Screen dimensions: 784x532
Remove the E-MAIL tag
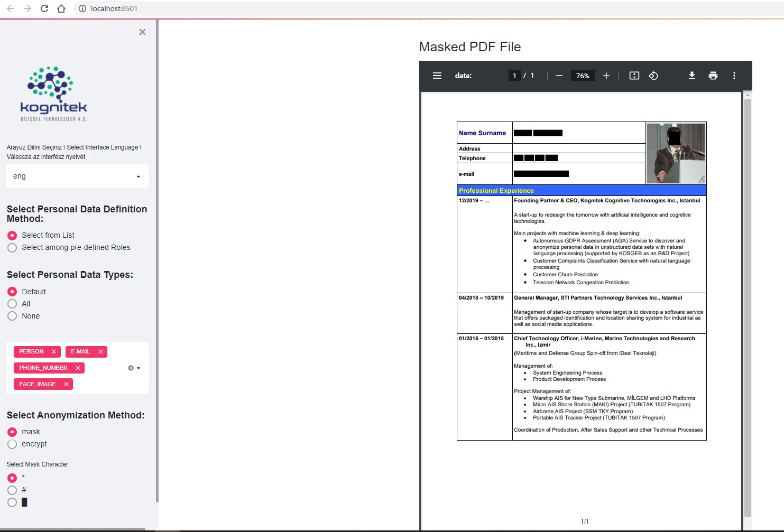(x=100, y=351)
